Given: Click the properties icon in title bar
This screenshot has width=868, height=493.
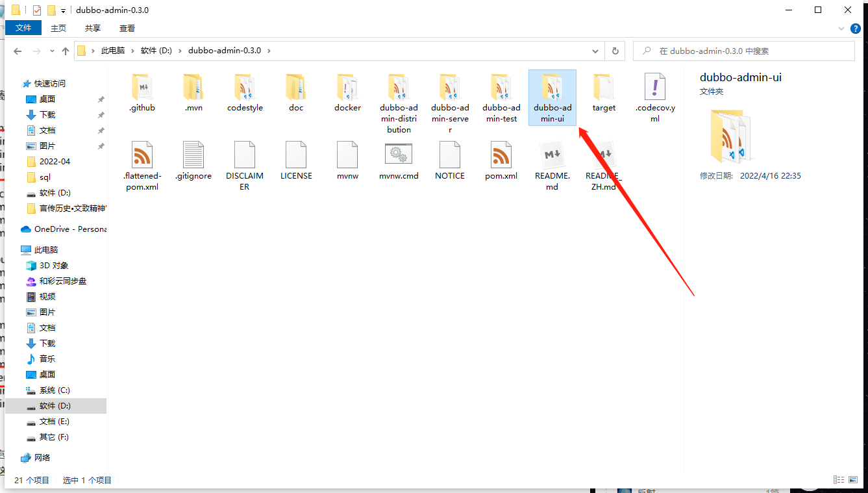Looking at the screenshot, I should point(36,10).
